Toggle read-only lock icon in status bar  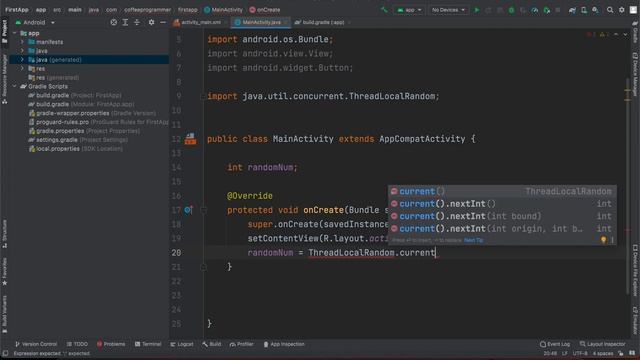[x=621, y=353]
